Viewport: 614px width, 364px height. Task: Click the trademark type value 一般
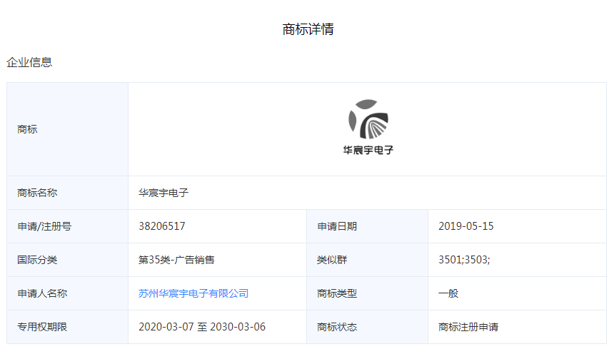[448, 293]
